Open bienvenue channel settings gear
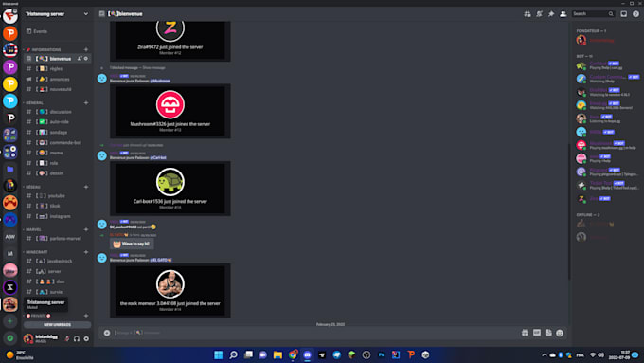This screenshot has height=363, width=644. point(86,59)
